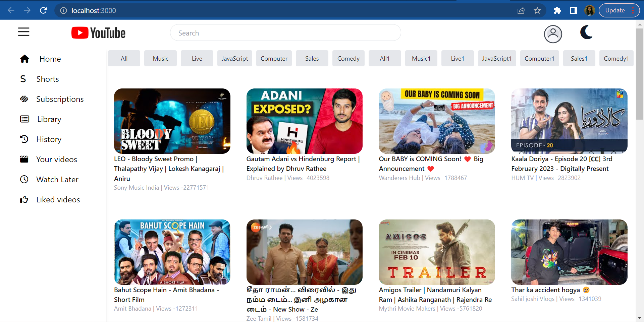Screen dimensions: 644x322
Task: Select the Computer1 category chip
Action: 539,58
